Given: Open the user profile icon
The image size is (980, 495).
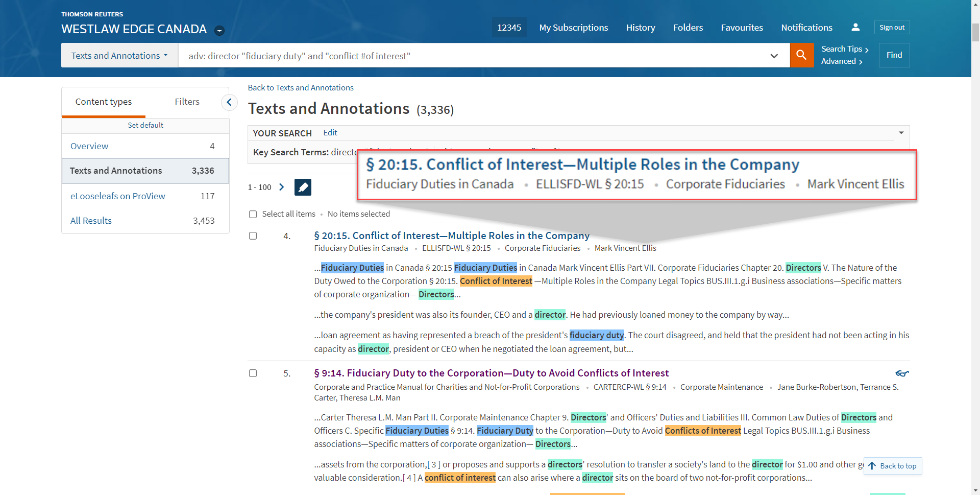Looking at the screenshot, I should [x=855, y=27].
